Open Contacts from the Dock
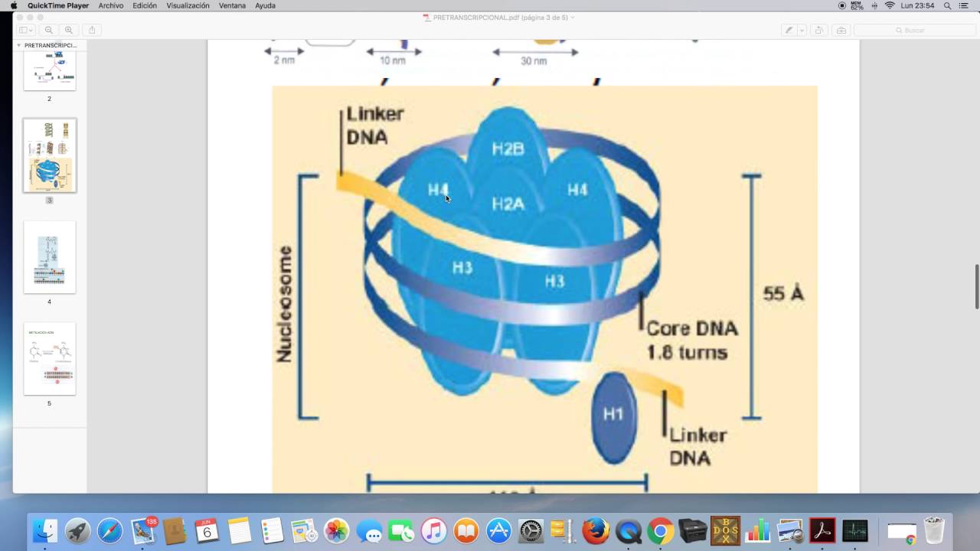 coord(175,530)
